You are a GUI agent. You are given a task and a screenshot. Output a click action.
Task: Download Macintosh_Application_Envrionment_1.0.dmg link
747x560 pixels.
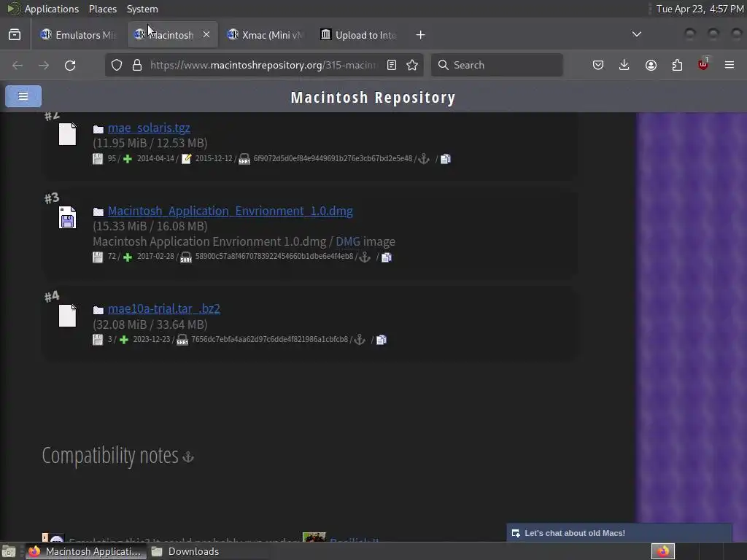point(230,211)
